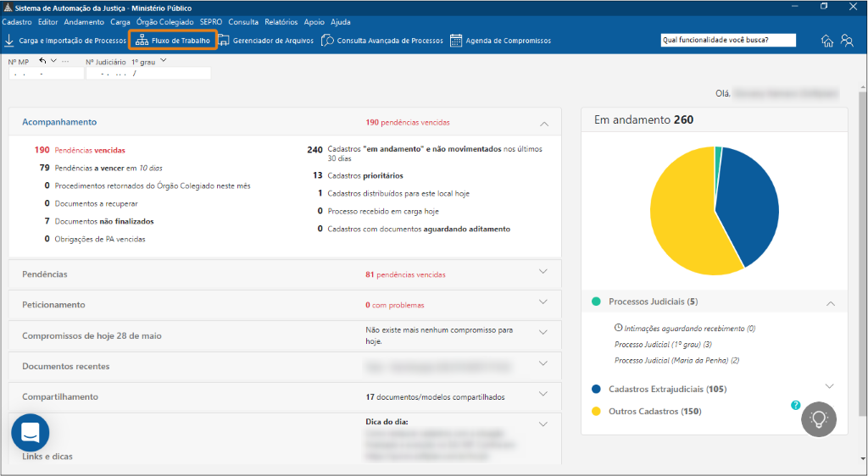Screen dimensions: 868x476
Task: Open dropdown arrow beside undo icon
Action: click(x=53, y=61)
